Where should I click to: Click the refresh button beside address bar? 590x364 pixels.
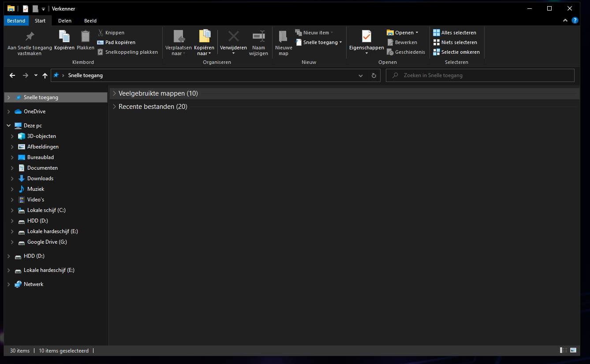(x=373, y=75)
